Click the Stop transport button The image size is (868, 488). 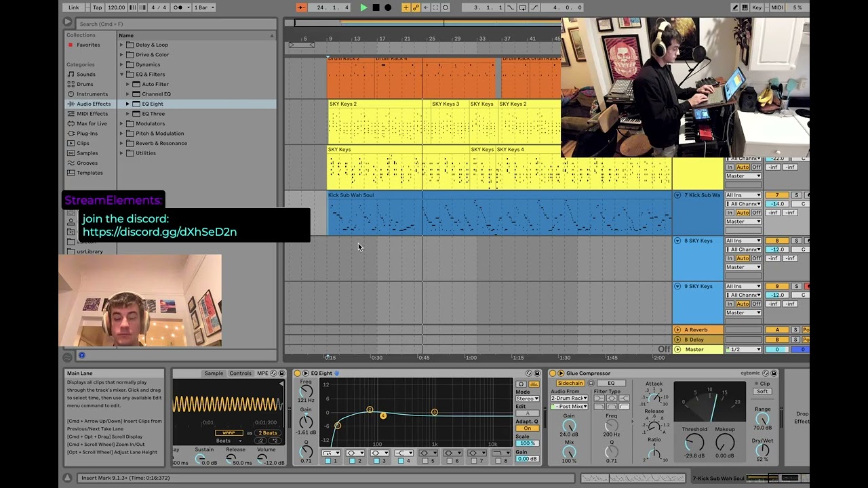pos(376,7)
